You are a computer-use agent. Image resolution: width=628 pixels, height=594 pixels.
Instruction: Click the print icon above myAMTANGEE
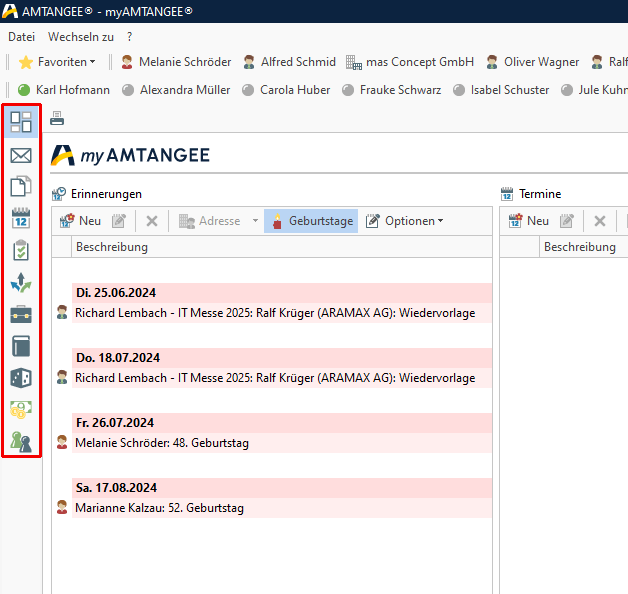pyautogui.click(x=57, y=119)
